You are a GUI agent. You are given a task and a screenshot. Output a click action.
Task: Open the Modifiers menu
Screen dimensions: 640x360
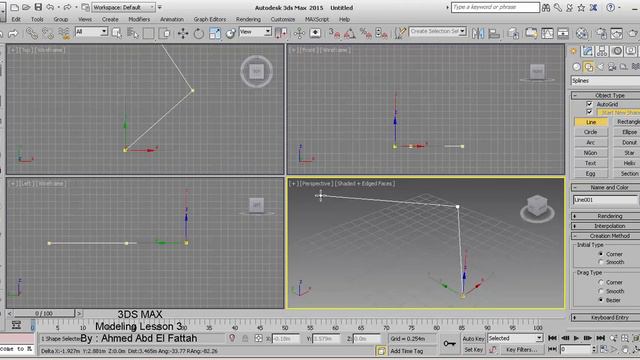[x=139, y=19]
